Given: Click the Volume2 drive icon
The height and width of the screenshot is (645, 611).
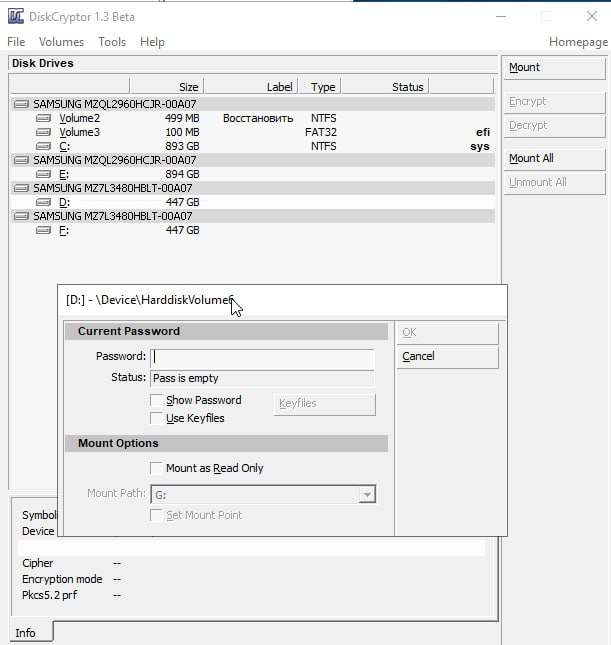Looking at the screenshot, I should point(43,118).
